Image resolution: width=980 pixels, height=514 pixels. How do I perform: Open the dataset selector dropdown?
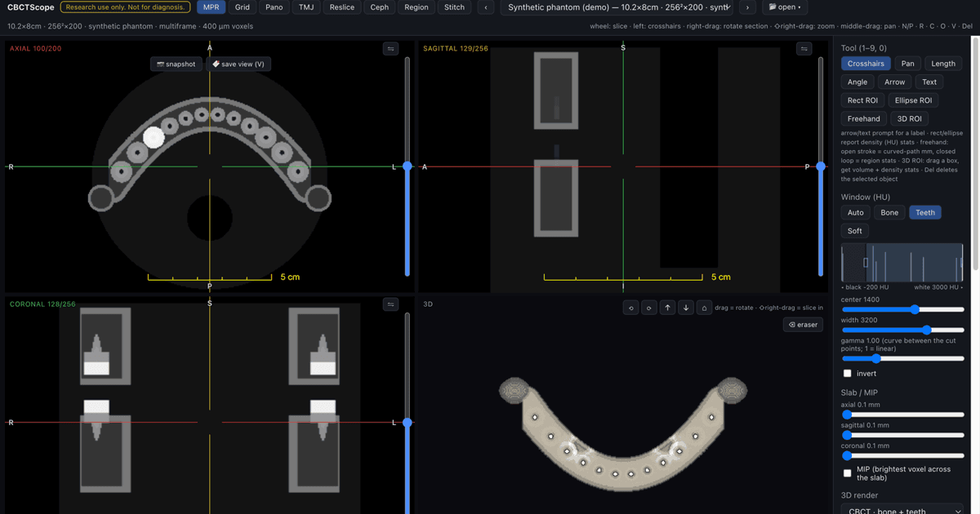[617, 7]
